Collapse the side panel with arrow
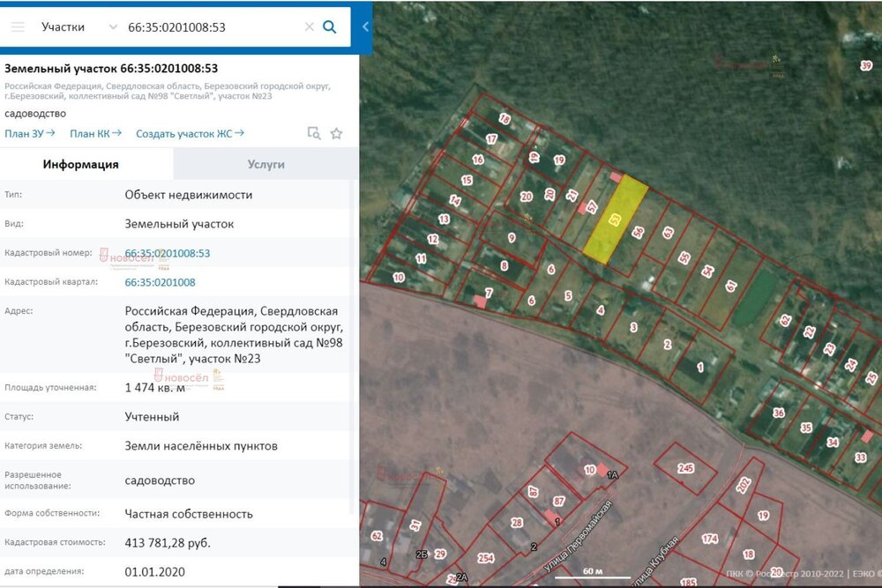Image resolution: width=882 pixels, height=588 pixels. pyautogui.click(x=365, y=26)
